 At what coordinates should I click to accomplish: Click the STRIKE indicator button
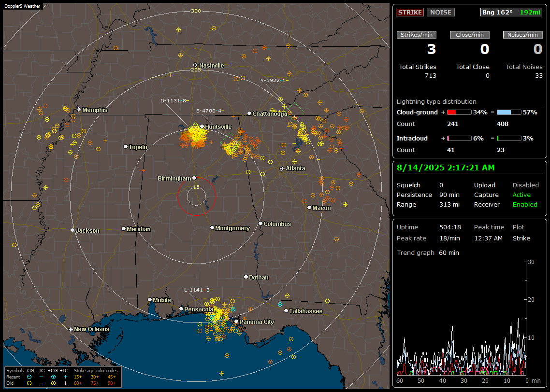pos(410,12)
